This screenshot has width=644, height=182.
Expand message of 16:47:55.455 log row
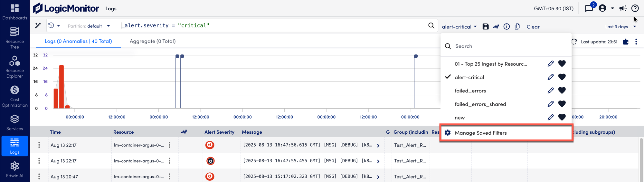[x=378, y=161]
